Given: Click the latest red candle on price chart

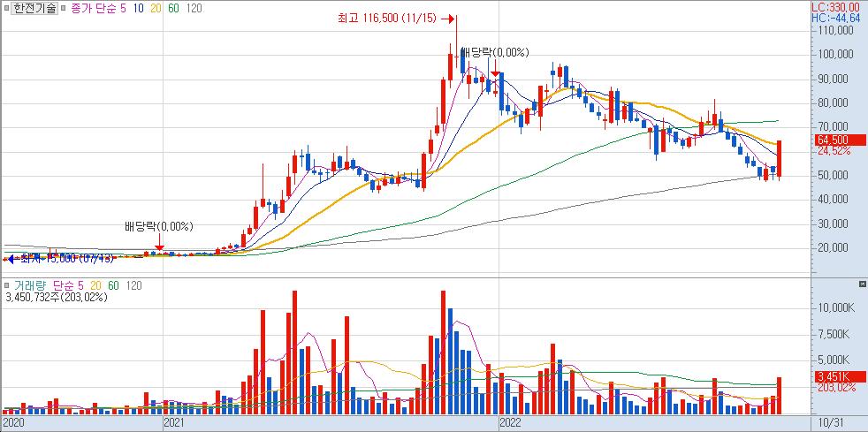Looking at the screenshot, I should pos(780,159).
